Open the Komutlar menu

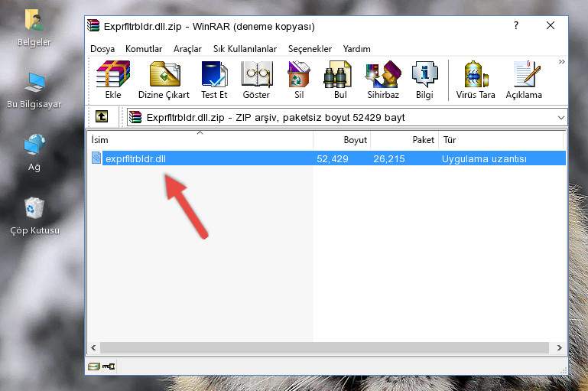point(144,49)
